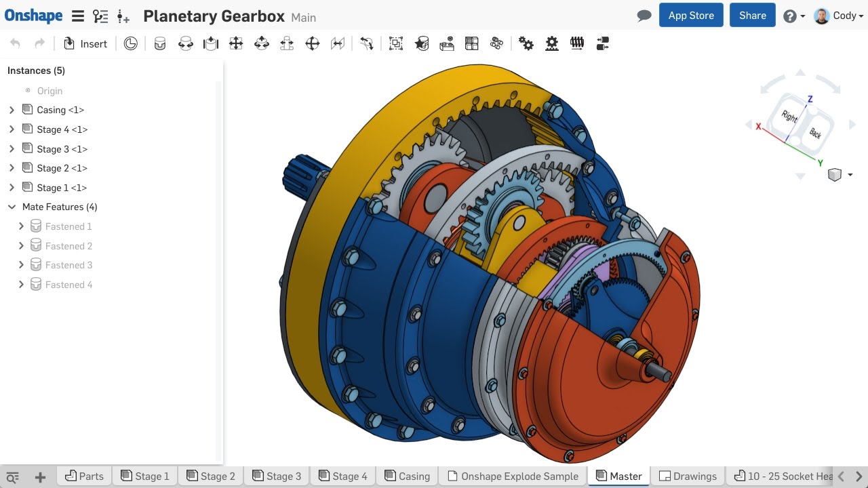This screenshot has height=488, width=868.
Task: Select the Planar mate tool
Action: (x=236, y=43)
